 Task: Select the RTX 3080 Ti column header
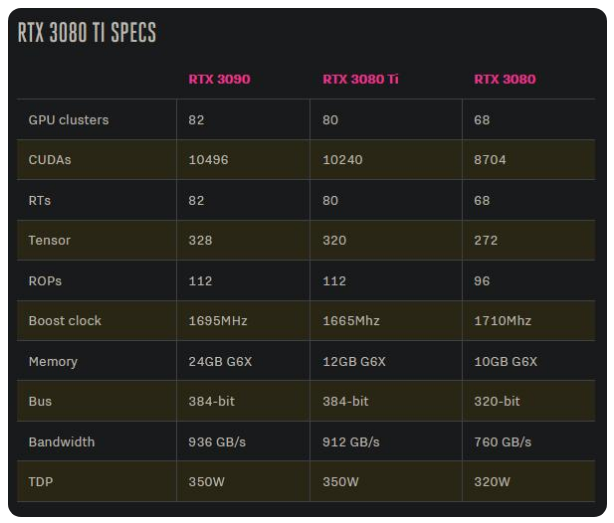point(360,80)
